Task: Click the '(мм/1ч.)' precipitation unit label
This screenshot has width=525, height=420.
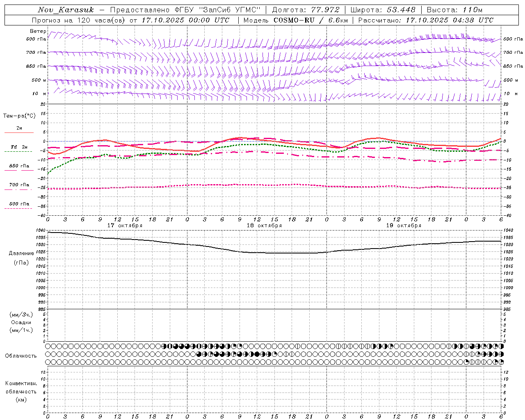Action: (x=21, y=330)
